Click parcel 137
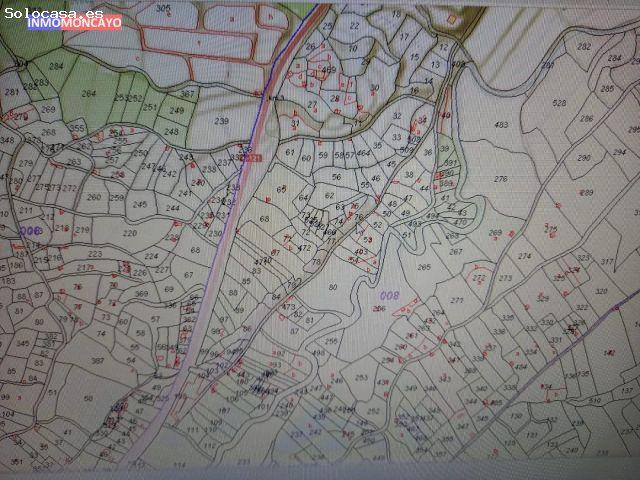The image size is (640, 480). [x=627, y=390]
